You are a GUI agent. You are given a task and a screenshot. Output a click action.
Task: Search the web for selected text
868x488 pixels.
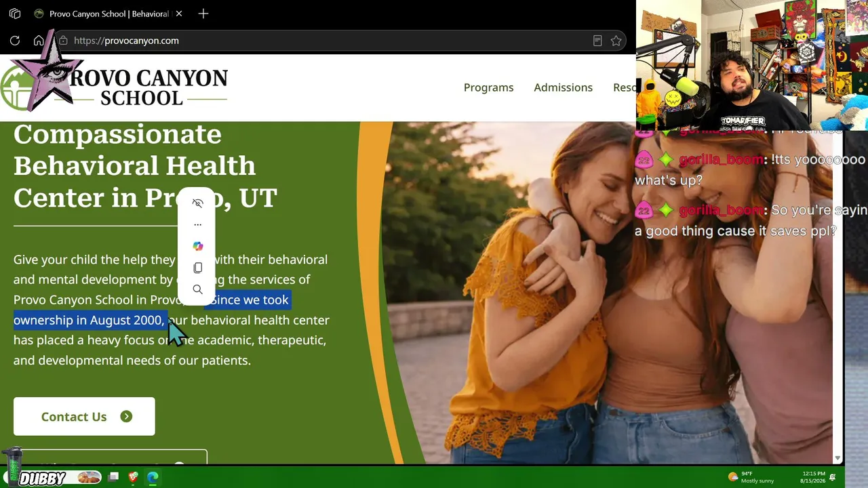click(197, 289)
